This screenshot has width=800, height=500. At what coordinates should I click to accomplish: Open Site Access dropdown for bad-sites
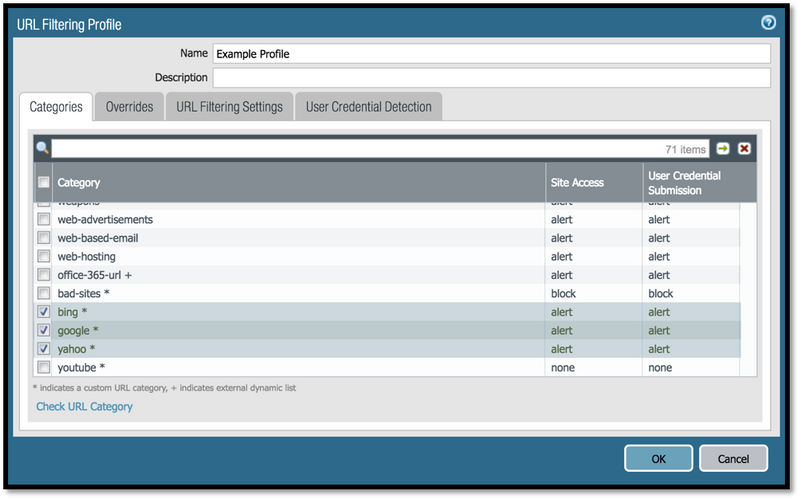(x=592, y=293)
